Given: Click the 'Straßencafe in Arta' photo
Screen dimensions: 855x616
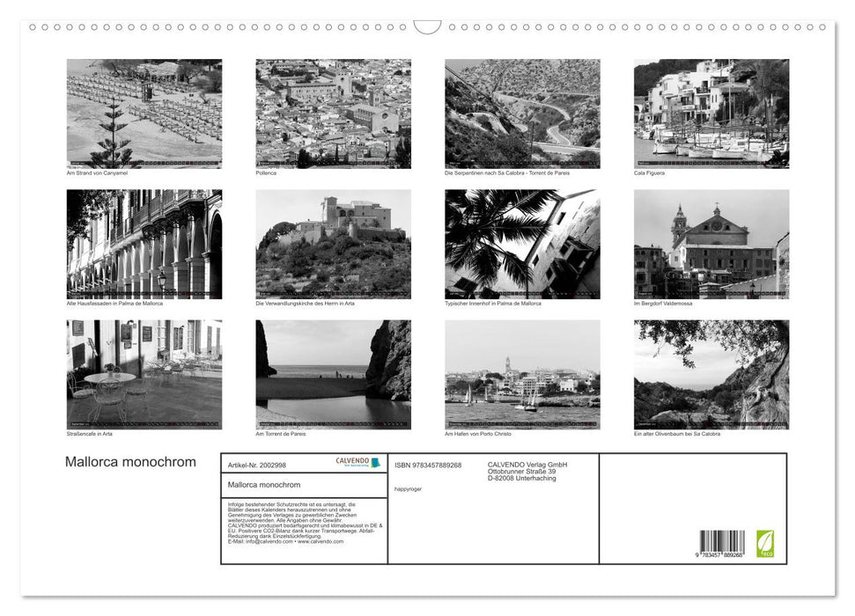Looking at the screenshot, I should pyautogui.click(x=143, y=373).
